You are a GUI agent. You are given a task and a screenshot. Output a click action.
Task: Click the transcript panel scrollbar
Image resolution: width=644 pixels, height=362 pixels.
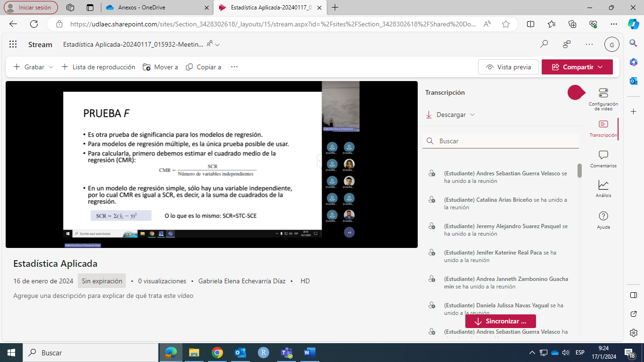(x=579, y=171)
